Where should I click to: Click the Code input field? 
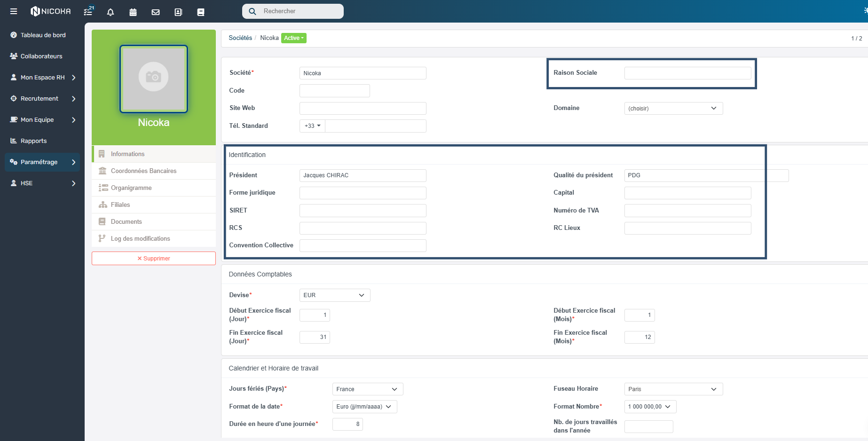335,90
